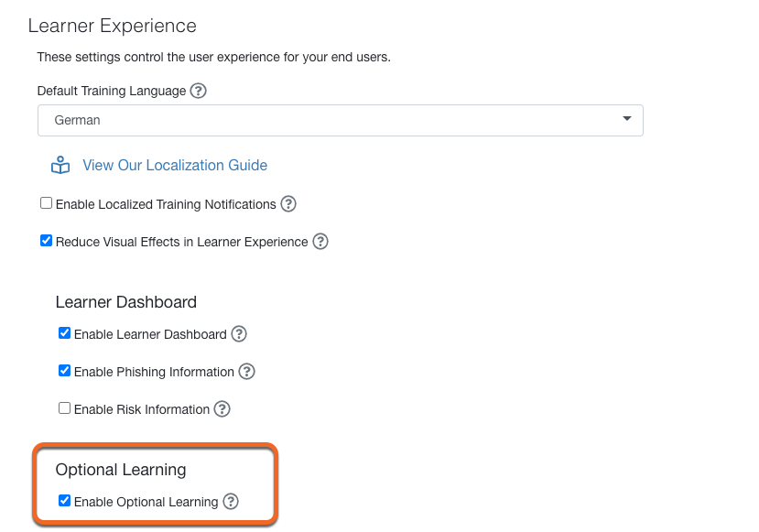Open View Our Localization Guide
Screen dimensions: 759x532
(x=174, y=165)
